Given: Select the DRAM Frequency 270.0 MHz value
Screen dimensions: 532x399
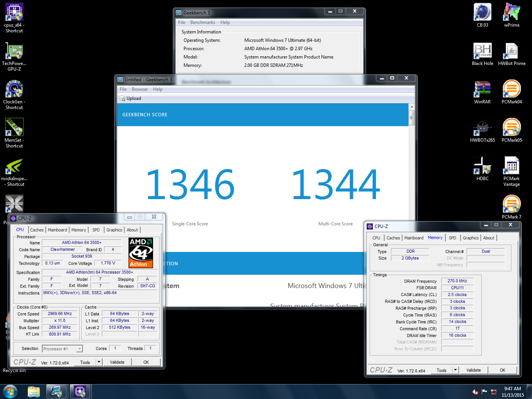Looking at the screenshot, I should coord(457,281).
